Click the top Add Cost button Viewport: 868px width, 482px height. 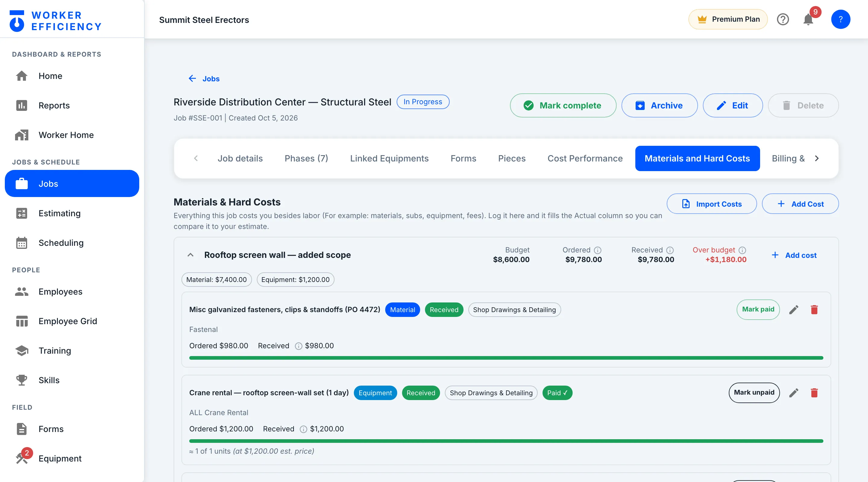coord(800,204)
